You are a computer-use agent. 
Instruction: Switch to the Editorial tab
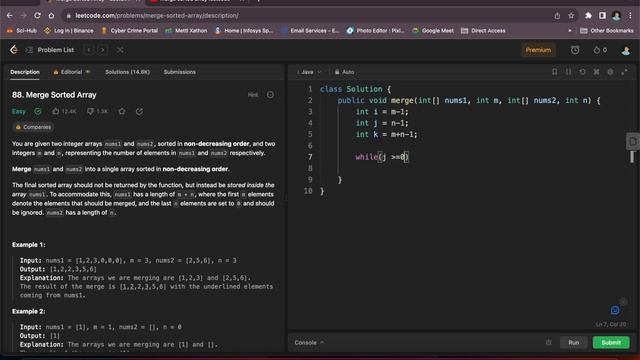tap(71, 72)
